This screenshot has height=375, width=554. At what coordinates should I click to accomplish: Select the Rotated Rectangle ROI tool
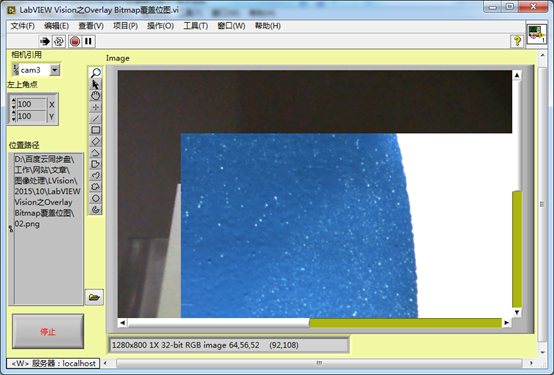tap(95, 141)
